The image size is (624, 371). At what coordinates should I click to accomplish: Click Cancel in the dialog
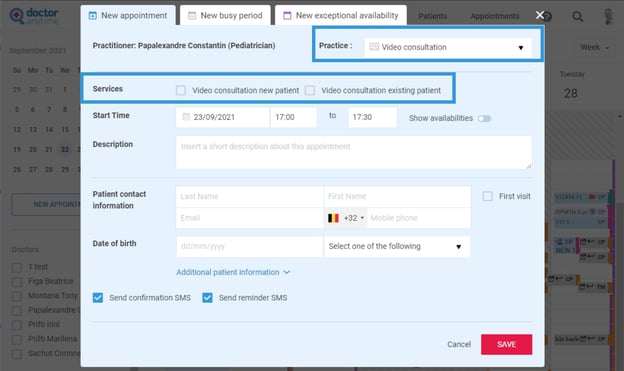[459, 344]
